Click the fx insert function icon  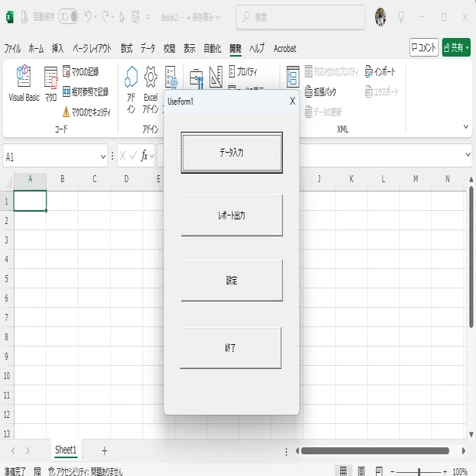tap(144, 156)
